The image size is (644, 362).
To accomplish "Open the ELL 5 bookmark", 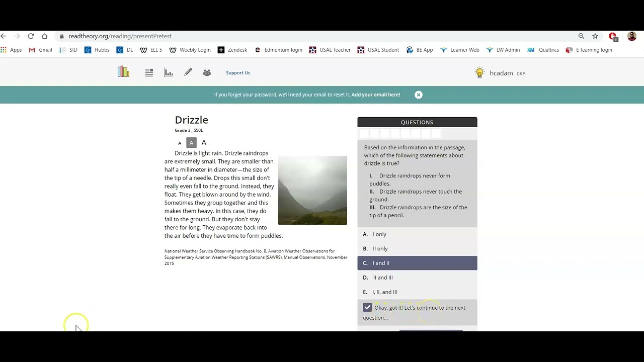I will click(x=151, y=50).
